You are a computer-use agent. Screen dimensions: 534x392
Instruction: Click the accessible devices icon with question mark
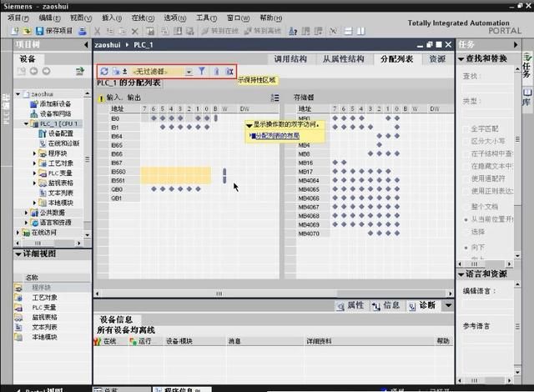click(x=293, y=32)
